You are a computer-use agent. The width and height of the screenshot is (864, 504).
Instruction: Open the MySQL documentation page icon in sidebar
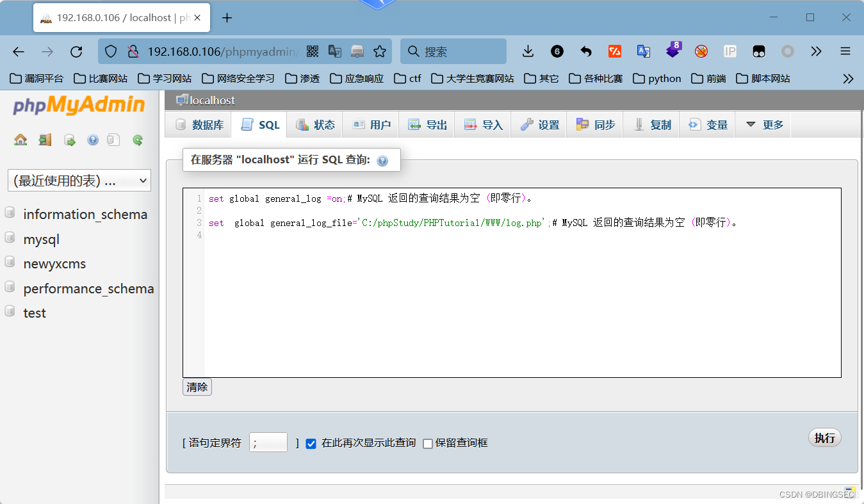click(x=113, y=140)
